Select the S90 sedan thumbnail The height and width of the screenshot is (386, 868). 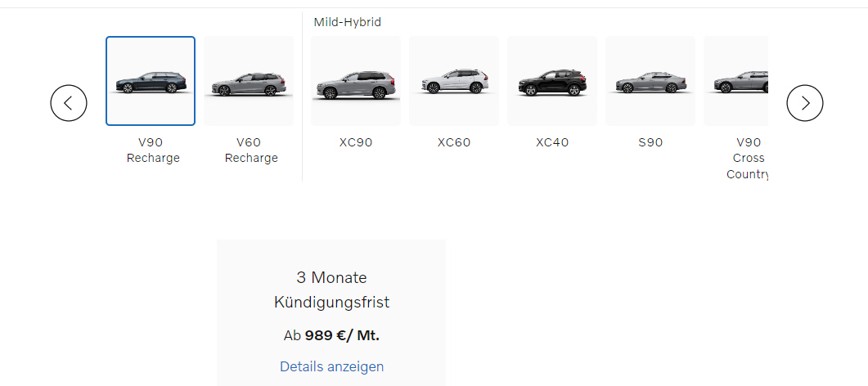[x=650, y=81]
